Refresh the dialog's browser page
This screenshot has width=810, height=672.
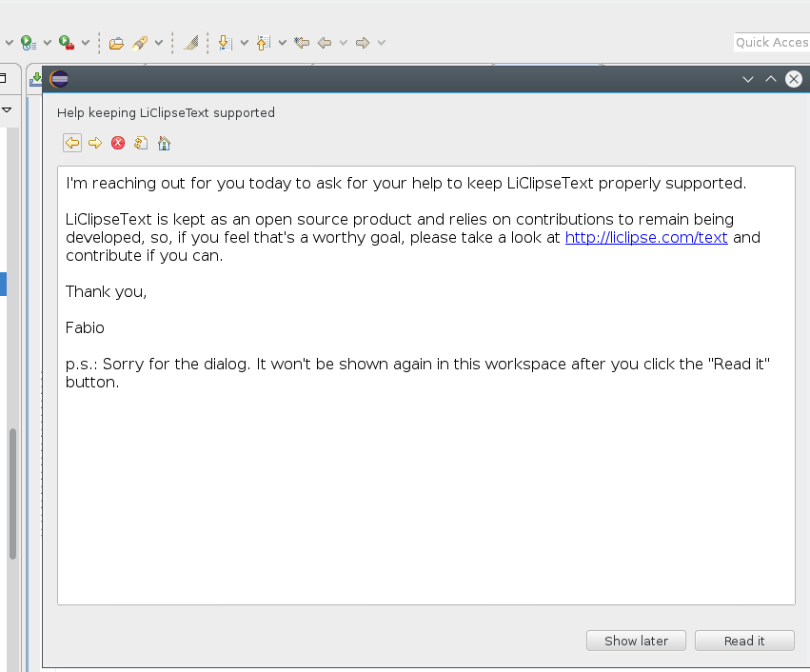141,143
